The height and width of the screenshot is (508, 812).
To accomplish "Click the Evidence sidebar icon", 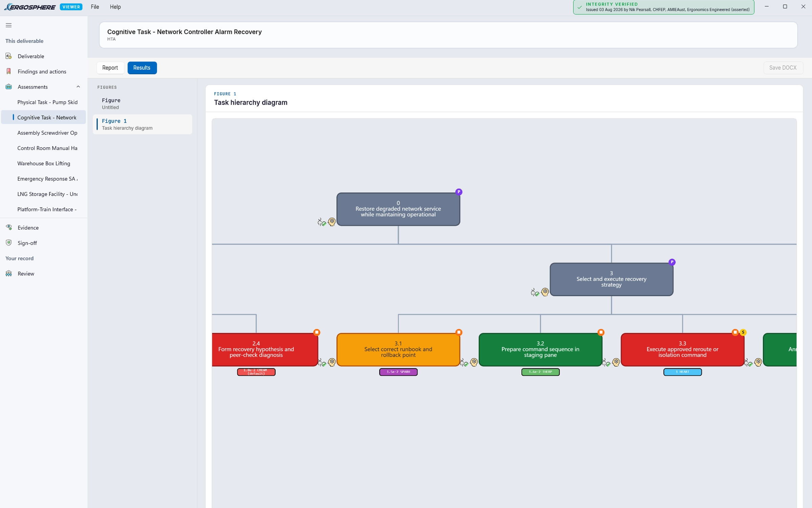I will (9, 228).
